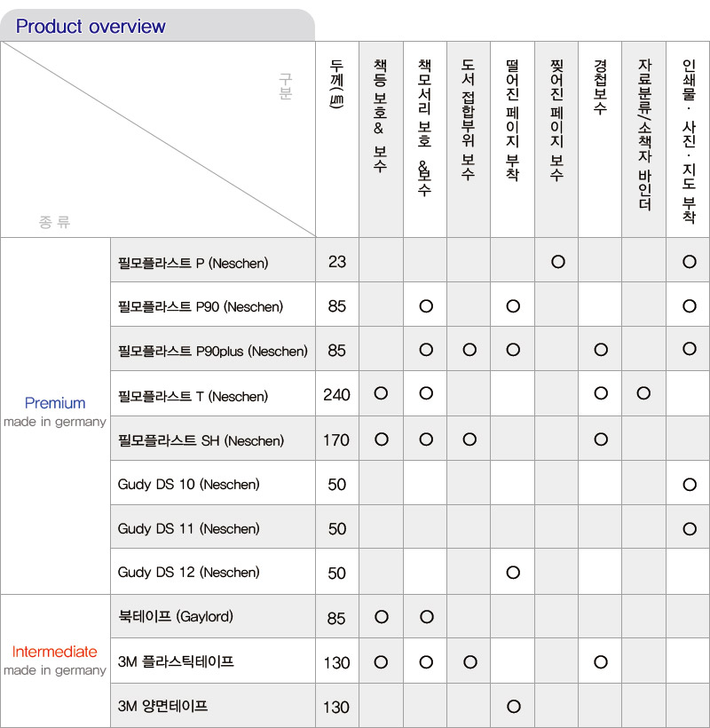Click P90 (not plus) circle under 떨어진 페이지 부착
The height and width of the screenshot is (728, 710).
click(x=513, y=306)
